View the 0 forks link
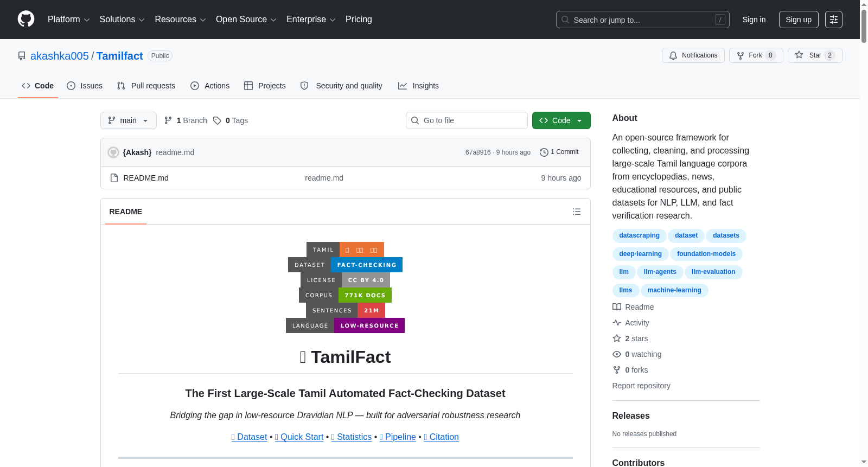The image size is (868, 467). [630, 370]
